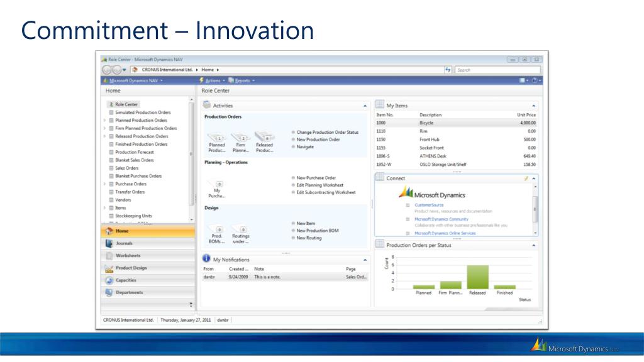
Task: Click New Production BOM action
Action: 318,231
